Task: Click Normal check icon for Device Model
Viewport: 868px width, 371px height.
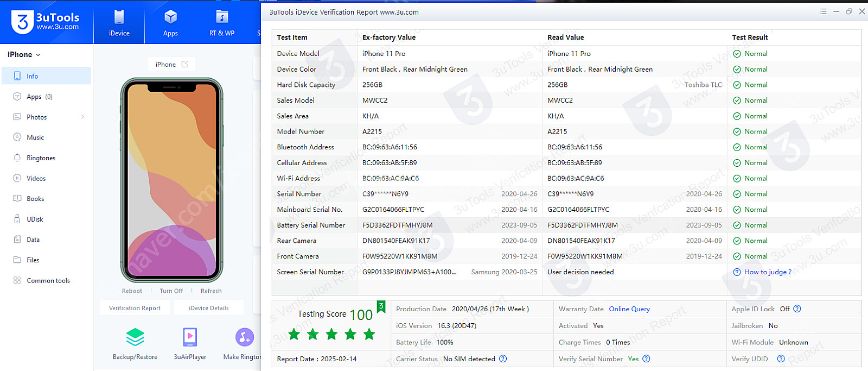Action: click(737, 54)
